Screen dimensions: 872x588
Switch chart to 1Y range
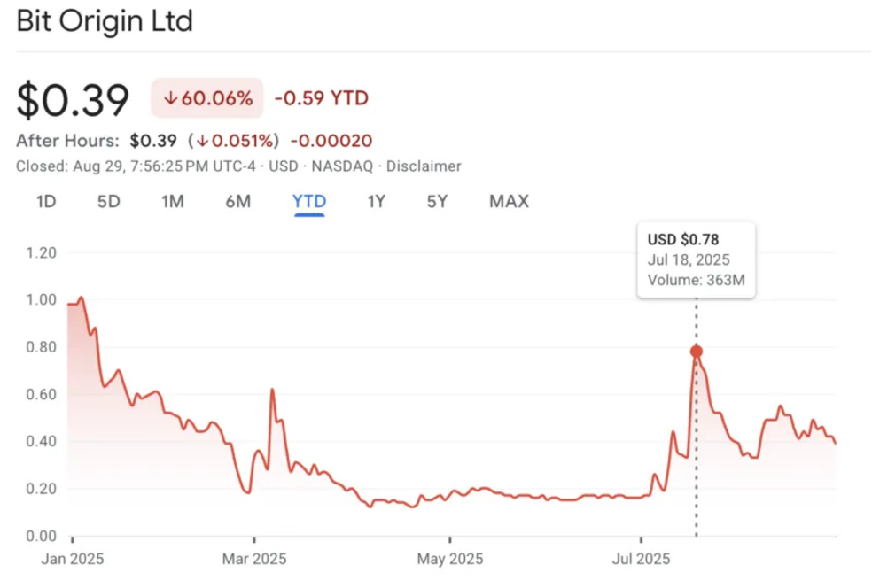[376, 201]
